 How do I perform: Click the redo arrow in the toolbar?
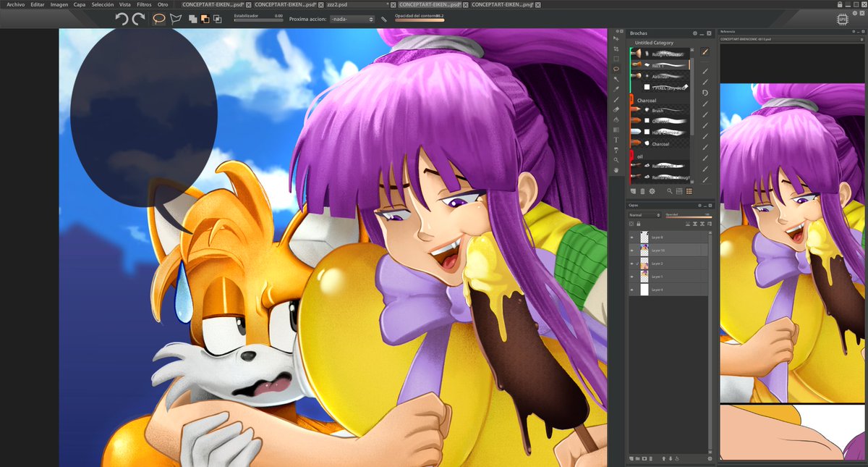tap(138, 19)
